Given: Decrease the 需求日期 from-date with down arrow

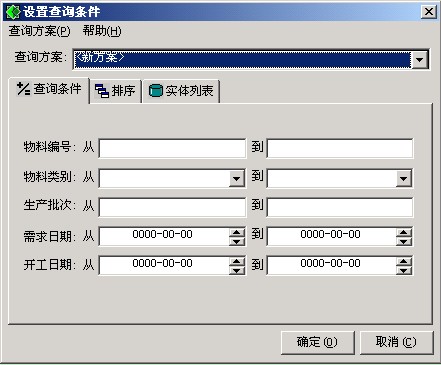Looking at the screenshot, I should (237, 241).
